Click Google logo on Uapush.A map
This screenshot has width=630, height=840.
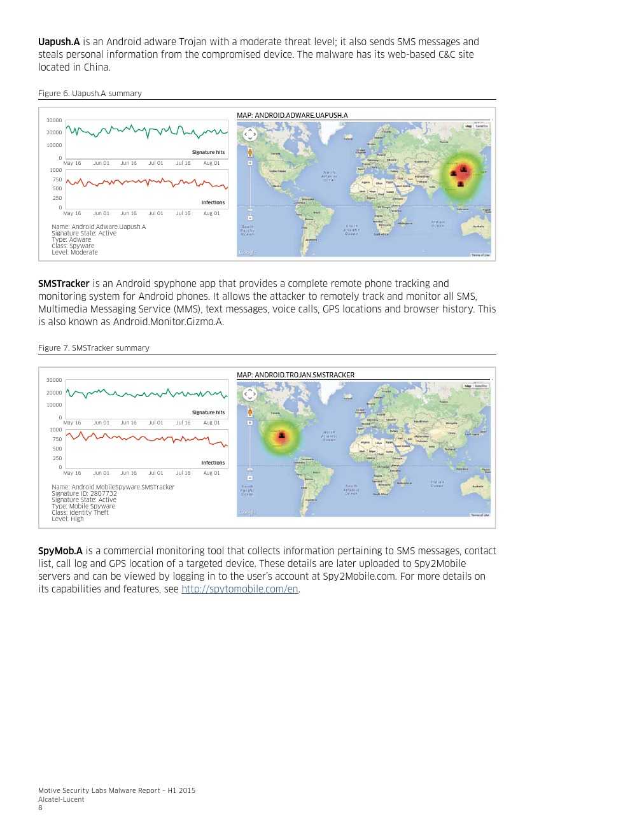point(246,253)
